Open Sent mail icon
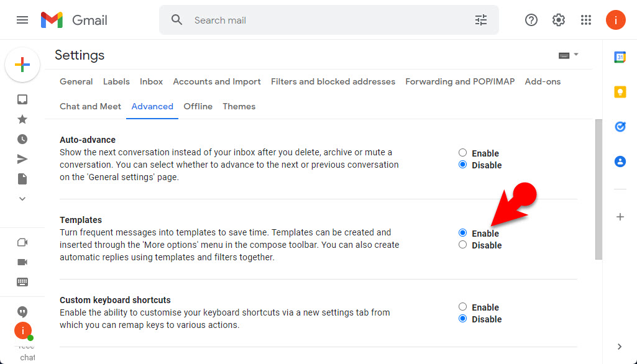The height and width of the screenshot is (364, 637). point(22,159)
